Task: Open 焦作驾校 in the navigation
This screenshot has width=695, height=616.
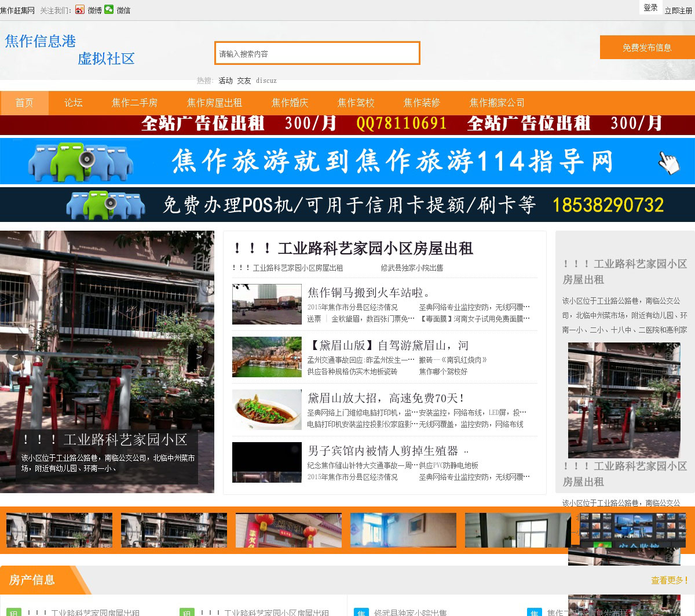Action: pos(356,103)
